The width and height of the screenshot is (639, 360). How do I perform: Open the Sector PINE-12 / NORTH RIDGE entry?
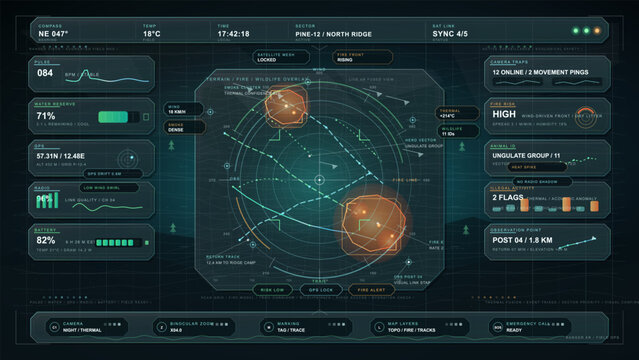333,34
